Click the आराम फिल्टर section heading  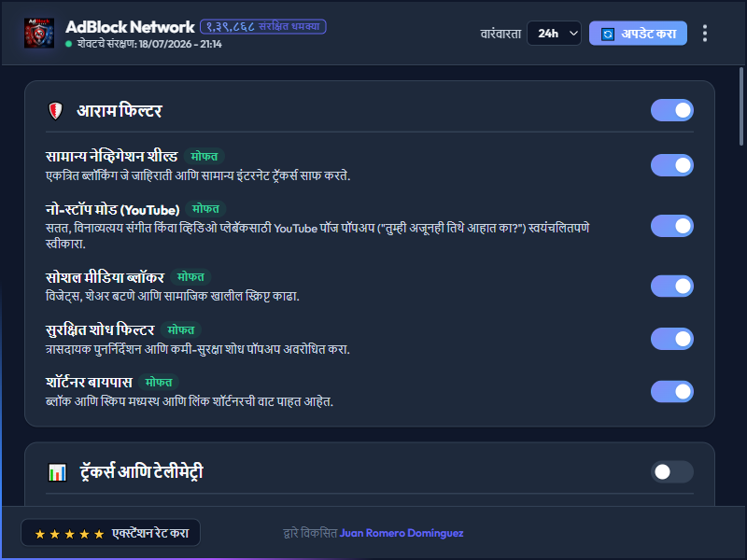pyautogui.click(x=120, y=111)
